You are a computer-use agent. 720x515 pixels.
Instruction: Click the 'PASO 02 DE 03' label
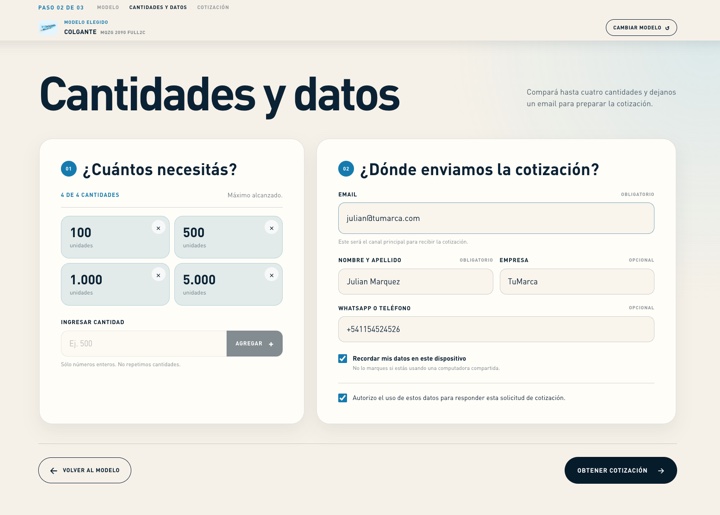point(61,7)
